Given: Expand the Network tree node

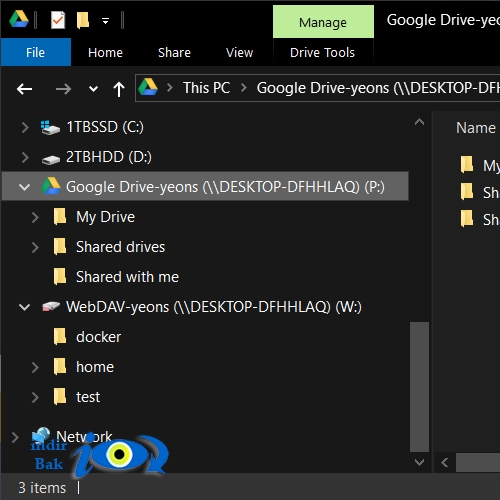Looking at the screenshot, I should [x=15, y=437].
